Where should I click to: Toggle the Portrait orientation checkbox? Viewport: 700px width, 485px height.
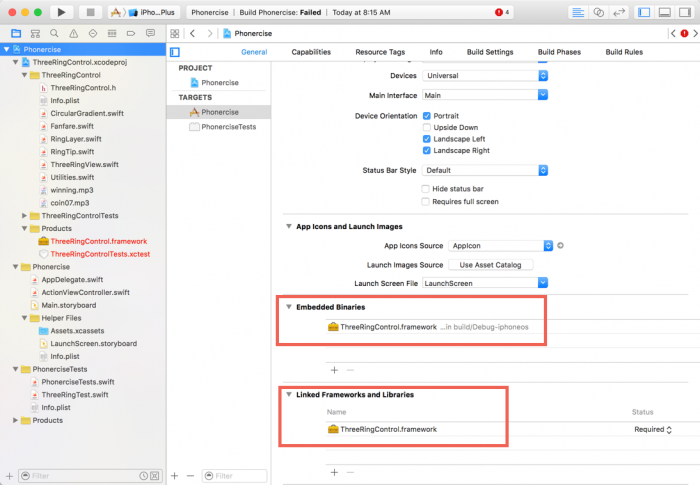click(x=427, y=116)
